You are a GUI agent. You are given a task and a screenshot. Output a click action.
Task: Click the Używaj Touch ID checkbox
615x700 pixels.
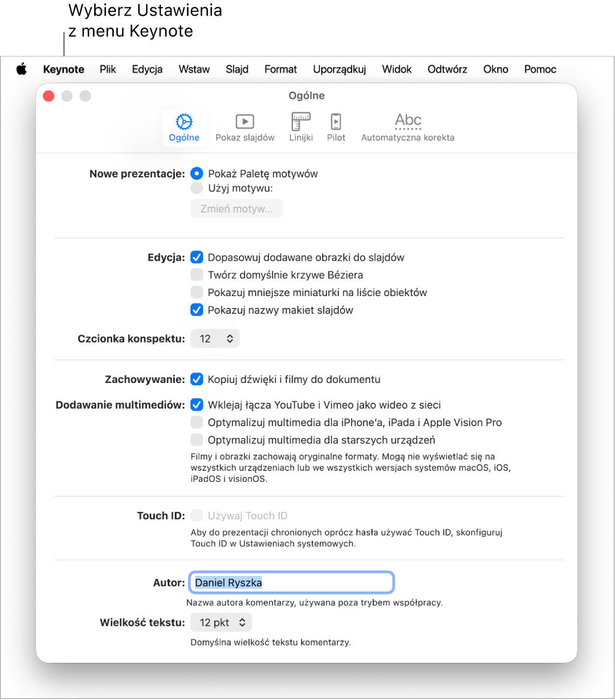coord(196,515)
